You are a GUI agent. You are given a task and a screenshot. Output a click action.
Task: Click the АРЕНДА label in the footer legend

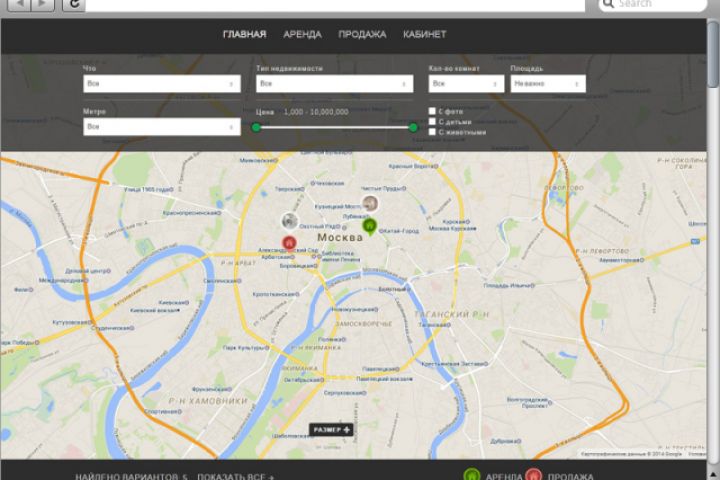pos(504,476)
